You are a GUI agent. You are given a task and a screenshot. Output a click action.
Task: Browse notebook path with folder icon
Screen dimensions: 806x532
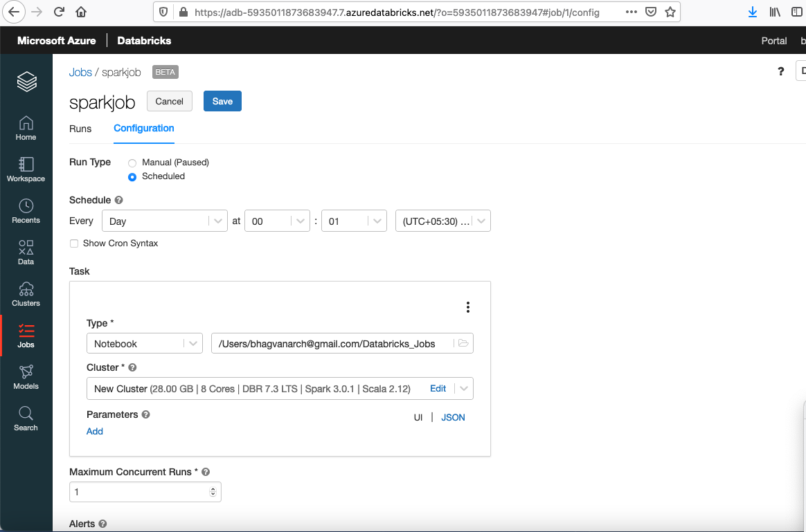pos(463,343)
